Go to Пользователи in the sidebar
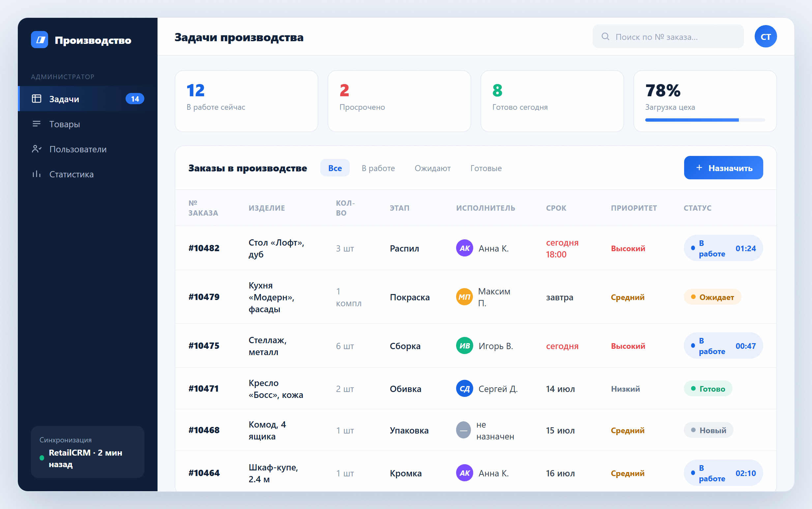Image resolution: width=812 pixels, height=509 pixels. coord(87,149)
